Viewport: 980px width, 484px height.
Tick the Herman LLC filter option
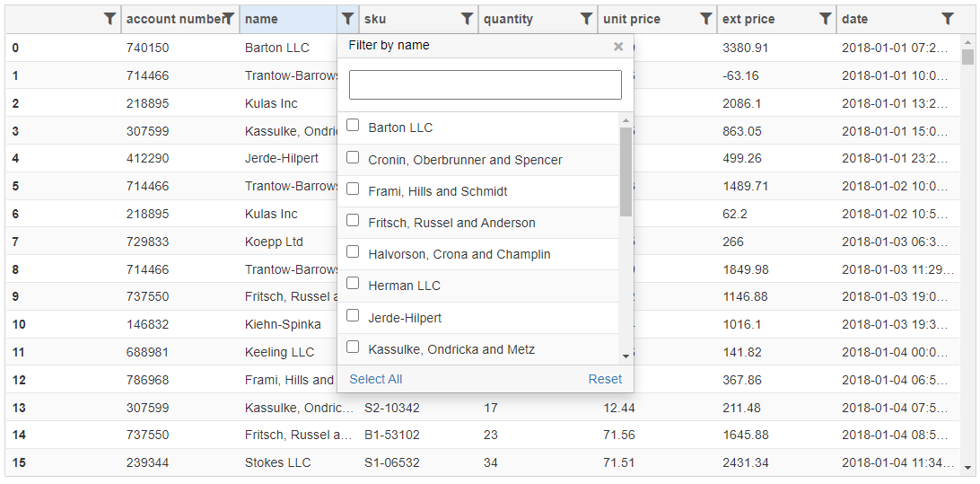coord(353,285)
